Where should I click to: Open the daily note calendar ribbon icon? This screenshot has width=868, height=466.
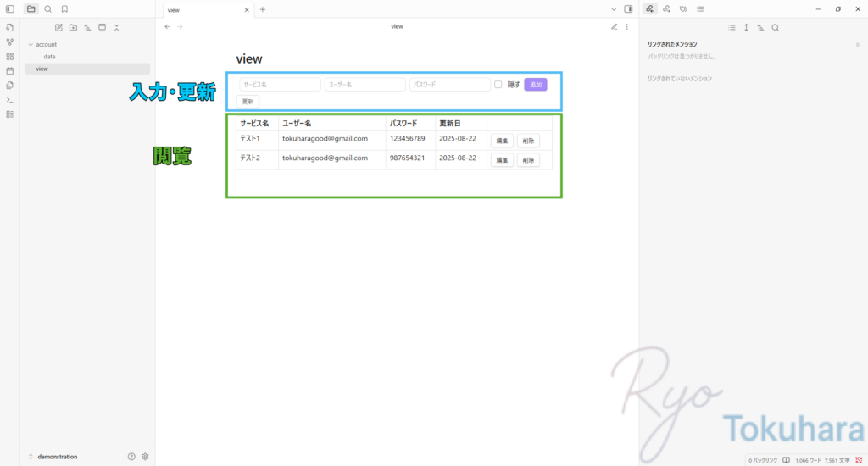(x=10, y=70)
